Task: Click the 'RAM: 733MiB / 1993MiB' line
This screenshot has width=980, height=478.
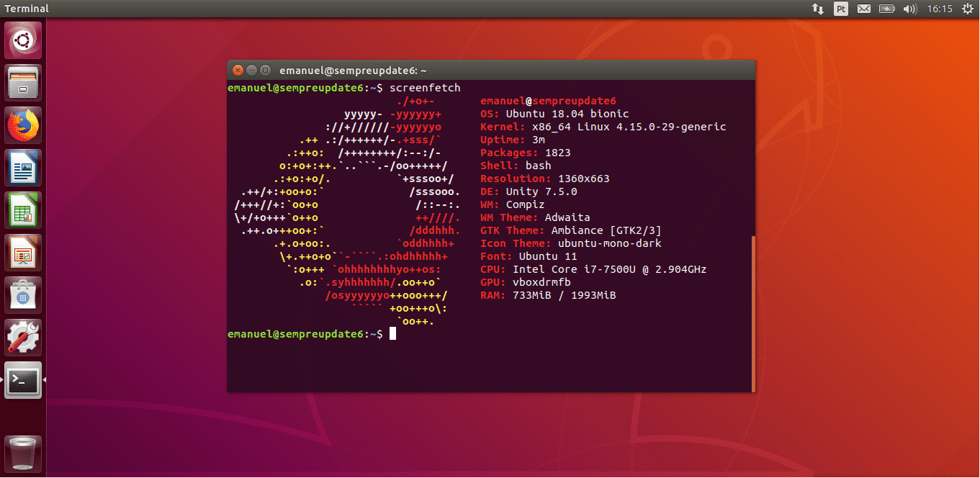Action: pos(548,295)
